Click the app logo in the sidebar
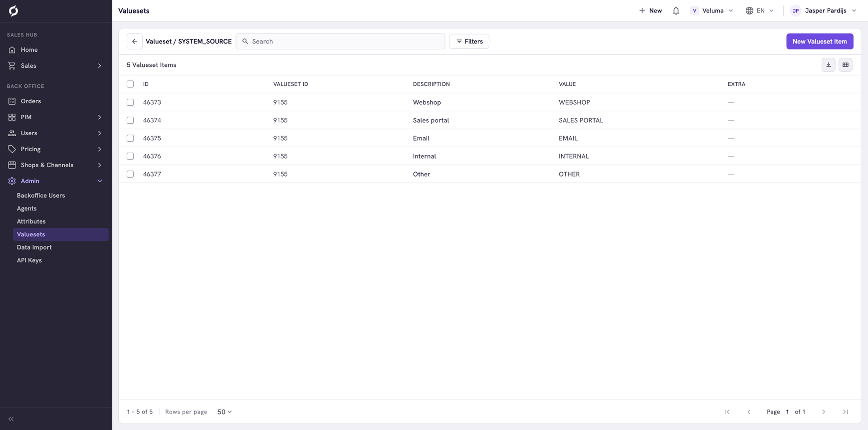 (13, 10)
